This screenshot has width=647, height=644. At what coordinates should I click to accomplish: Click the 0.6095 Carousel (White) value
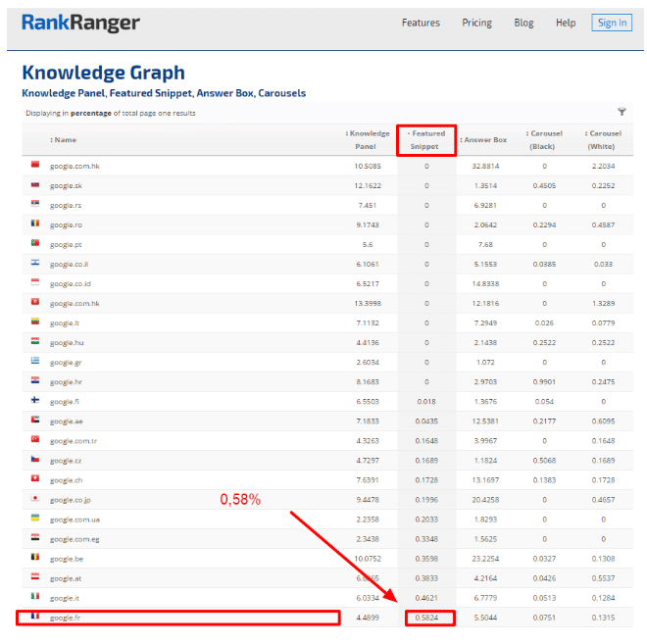point(603,421)
